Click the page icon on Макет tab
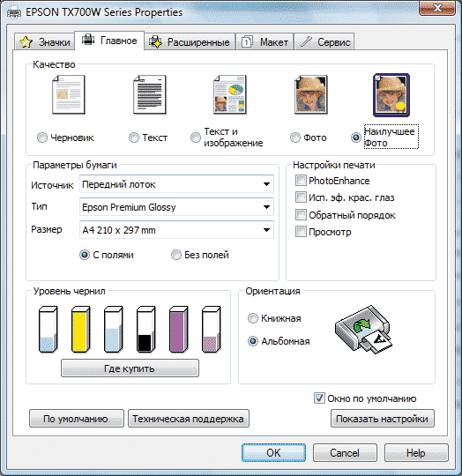Image resolution: width=462 pixels, height=476 pixels. pos(247,42)
